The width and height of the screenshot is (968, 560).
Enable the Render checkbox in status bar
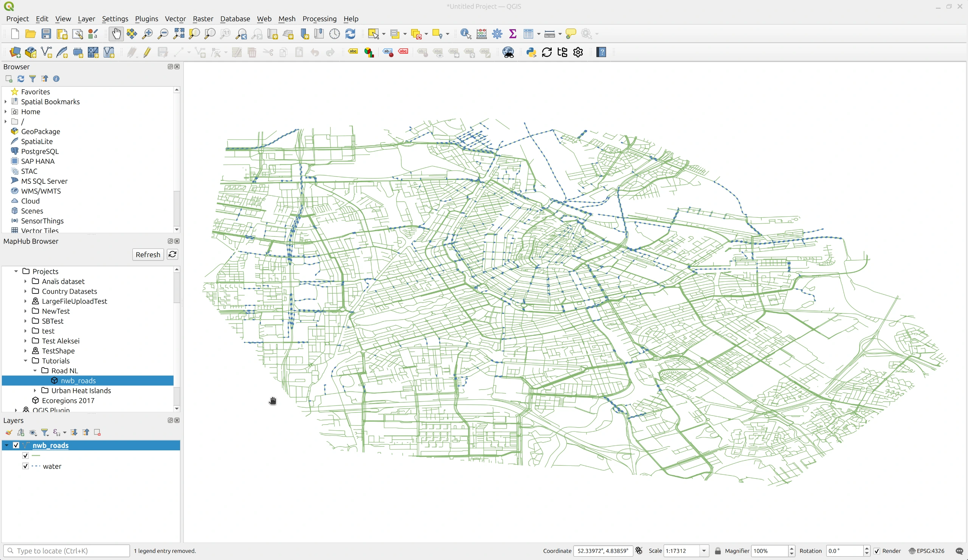(877, 551)
